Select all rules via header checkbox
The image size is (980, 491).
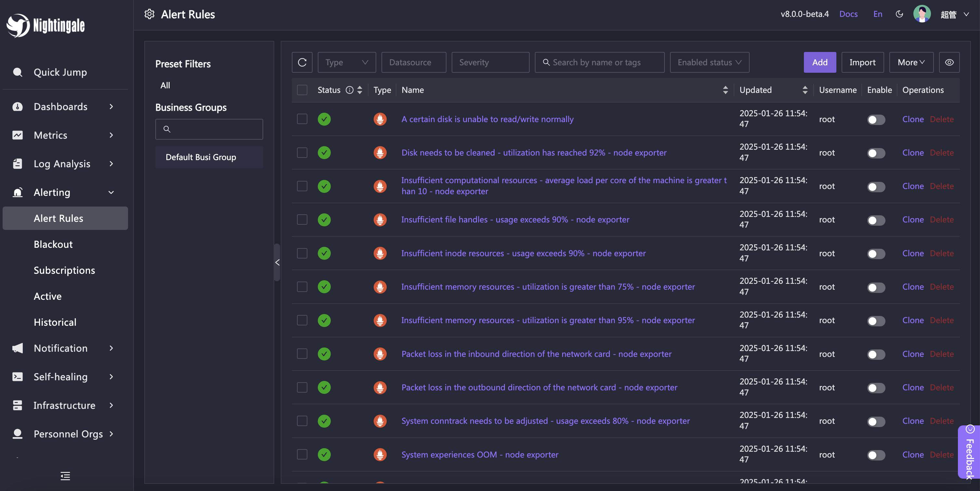pos(302,90)
